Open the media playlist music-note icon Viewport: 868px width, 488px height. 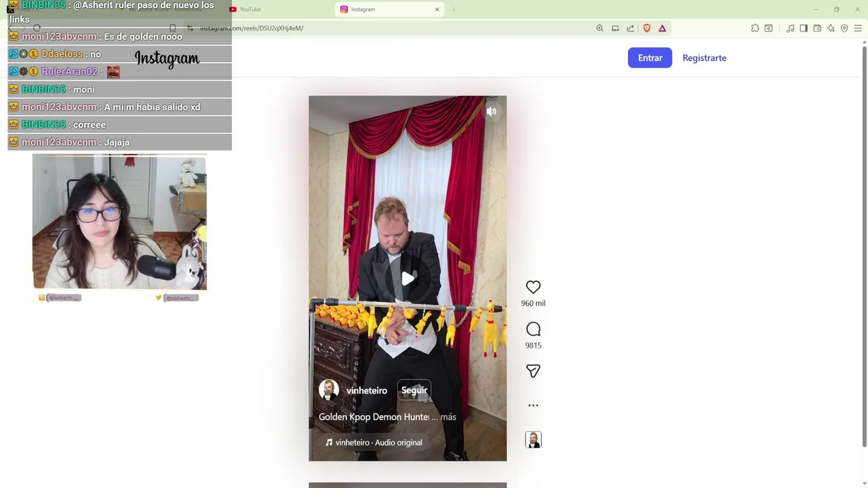(790, 28)
